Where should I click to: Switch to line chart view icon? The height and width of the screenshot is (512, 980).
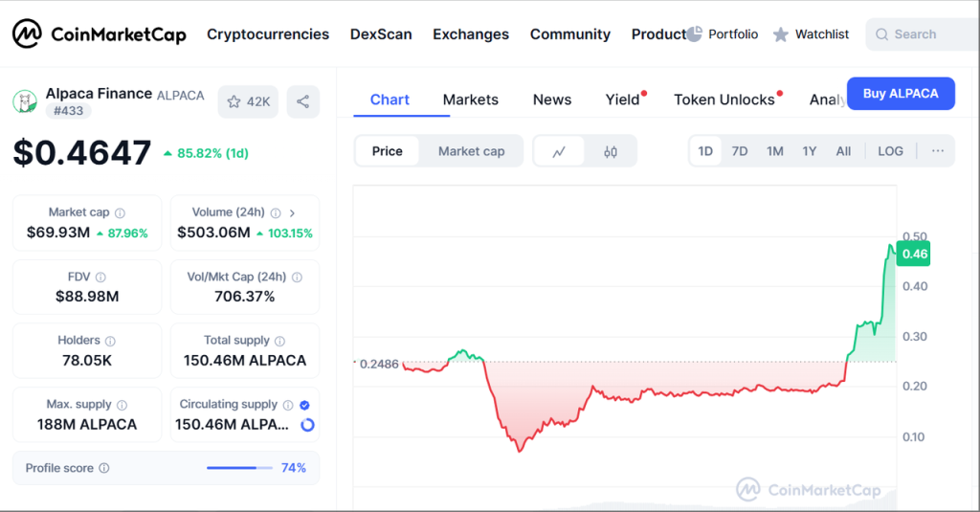coord(559,151)
